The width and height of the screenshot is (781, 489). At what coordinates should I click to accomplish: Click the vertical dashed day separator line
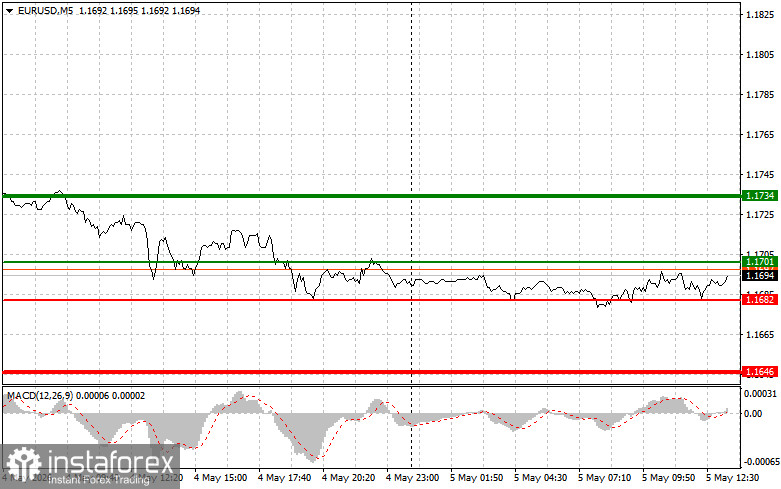click(x=411, y=199)
